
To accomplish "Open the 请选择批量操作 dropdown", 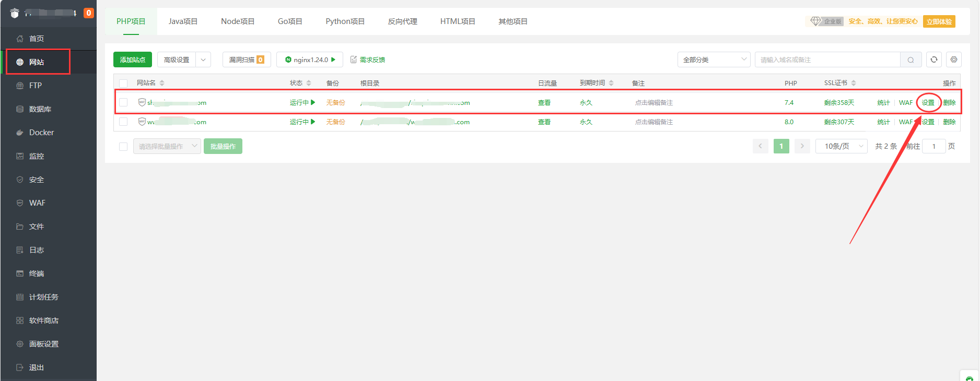I will click(x=167, y=146).
